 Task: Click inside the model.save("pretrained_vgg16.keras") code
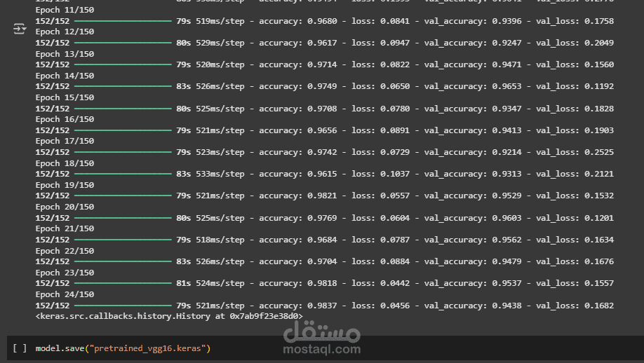(x=123, y=348)
